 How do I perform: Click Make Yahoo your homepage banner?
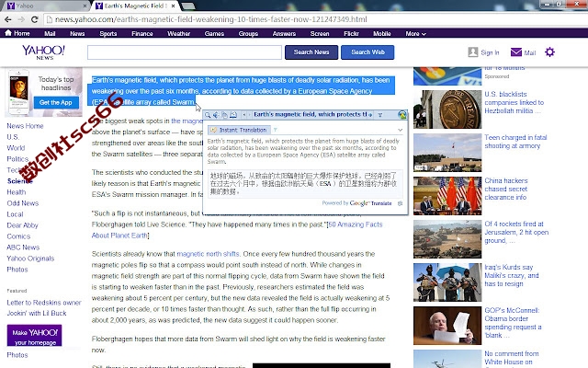[x=35, y=335]
